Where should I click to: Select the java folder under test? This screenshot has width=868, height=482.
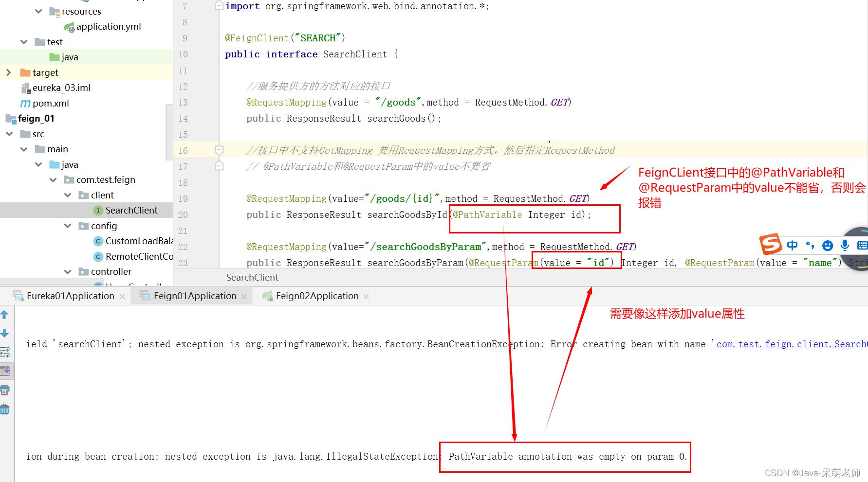[70, 57]
